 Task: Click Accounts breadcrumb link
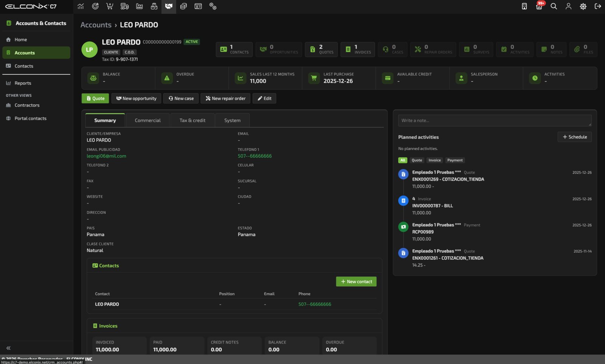(x=96, y=25)
